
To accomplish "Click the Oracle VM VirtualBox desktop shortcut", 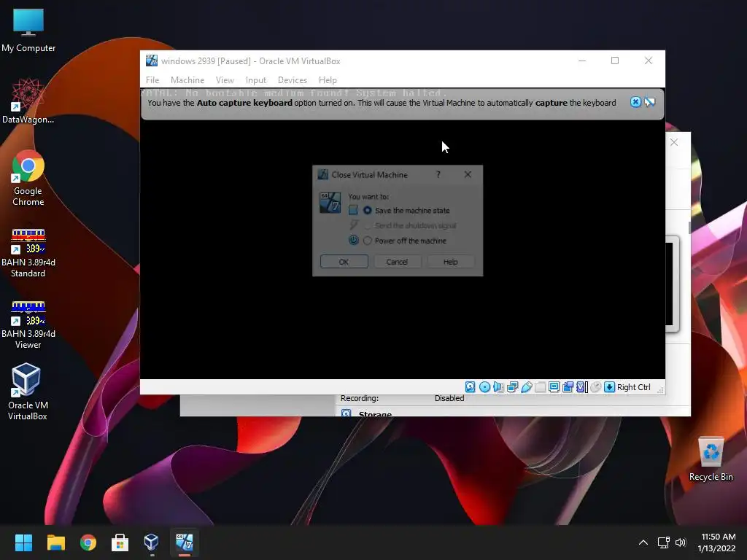I will (27, 392).
